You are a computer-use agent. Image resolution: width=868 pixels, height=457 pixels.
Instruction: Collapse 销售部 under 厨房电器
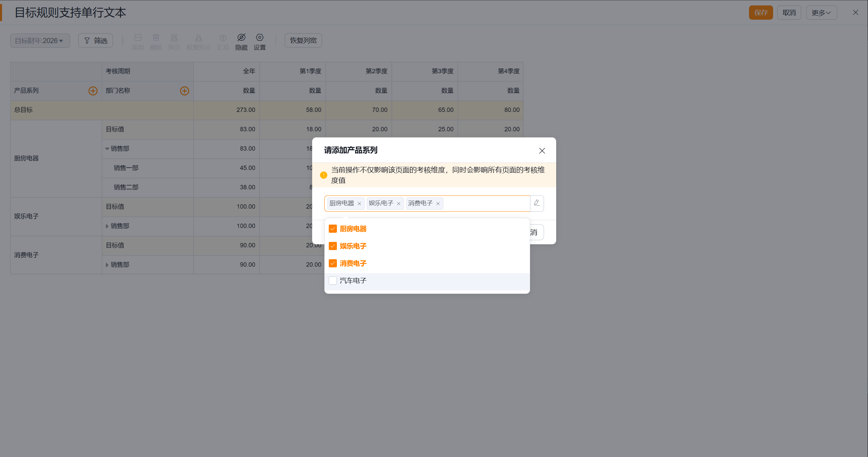[x=107, y=149]
